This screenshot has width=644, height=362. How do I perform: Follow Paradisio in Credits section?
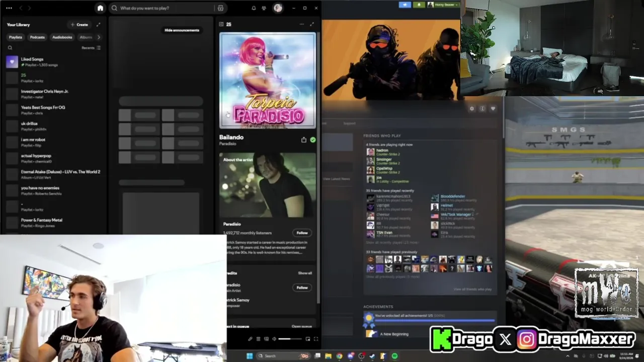click(302, 288)
